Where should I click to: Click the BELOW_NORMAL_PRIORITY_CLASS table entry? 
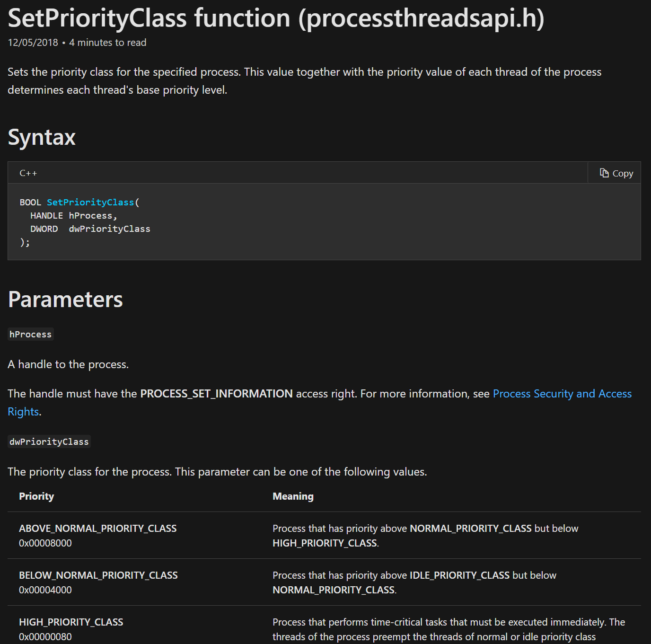pos(98,575)
